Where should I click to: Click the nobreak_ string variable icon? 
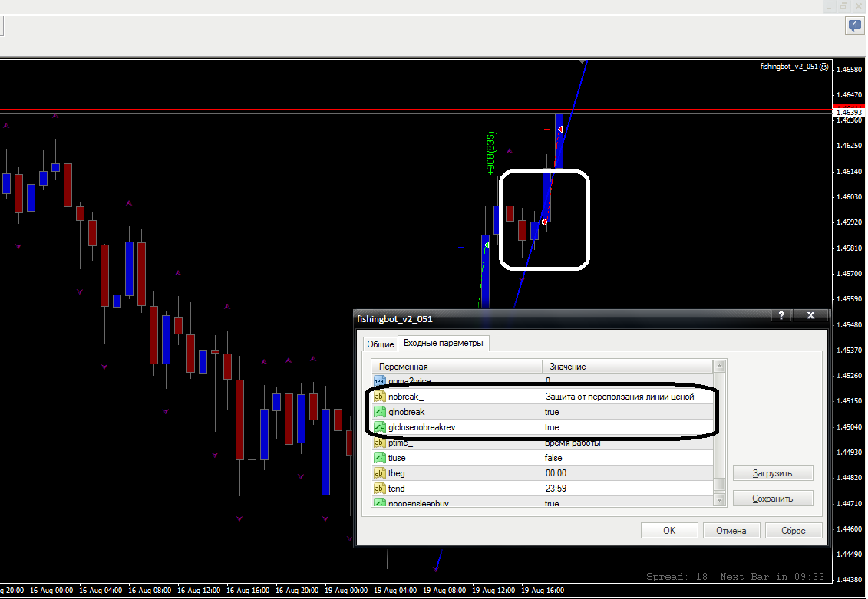point(380,397)
